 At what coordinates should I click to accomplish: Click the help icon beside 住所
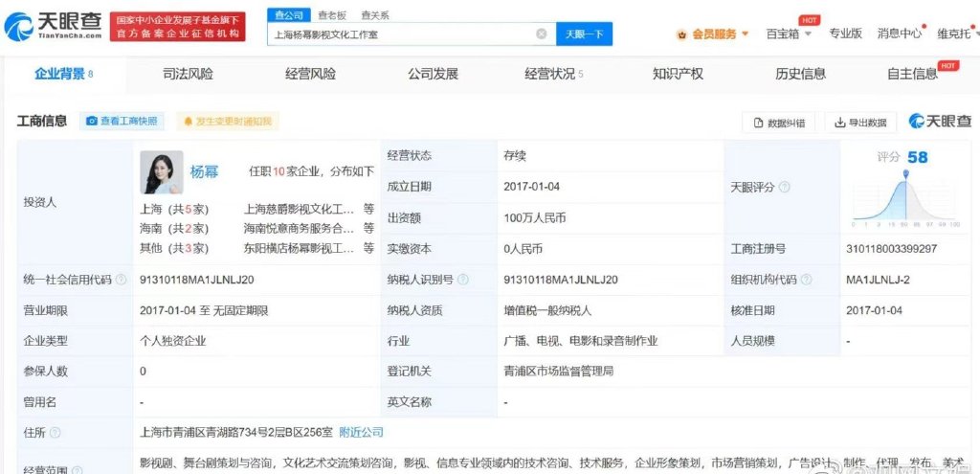click(55, 433)
